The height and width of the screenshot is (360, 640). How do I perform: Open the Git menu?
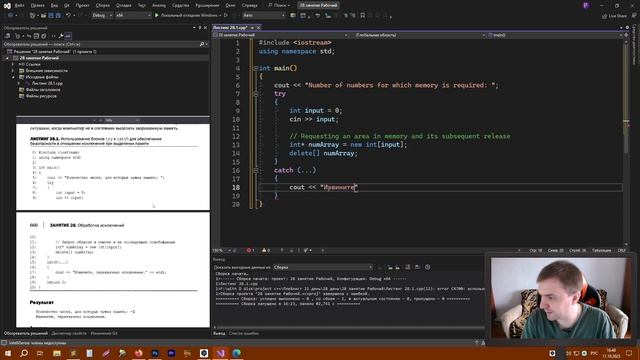[67, 6]
